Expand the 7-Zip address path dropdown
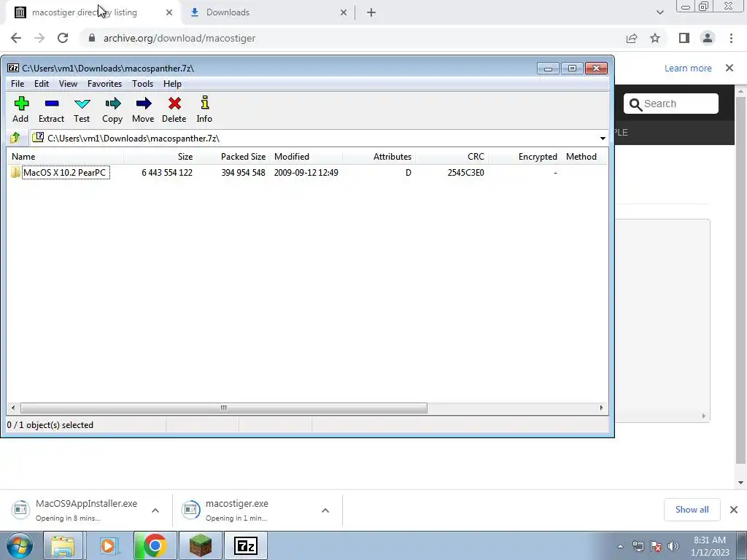This screenshot has width=747, height=560. (603, 138)
